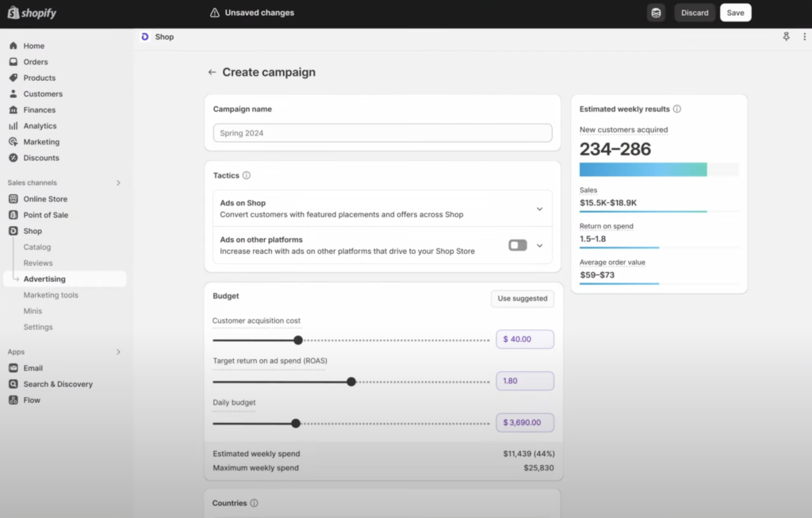Click the 234–286 new customers figure
Screen dimensions: 812x518
pyautogui.click(x=615, y=149)
